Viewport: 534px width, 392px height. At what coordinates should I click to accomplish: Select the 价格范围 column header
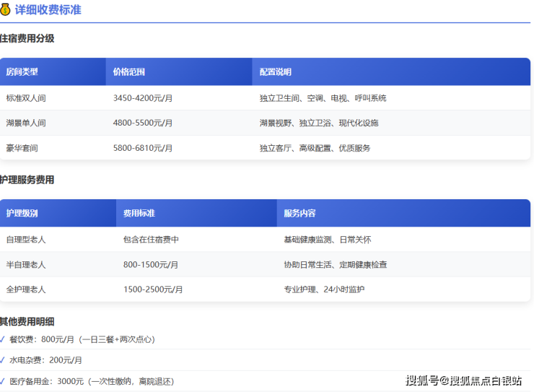click(x=129, y=72)
